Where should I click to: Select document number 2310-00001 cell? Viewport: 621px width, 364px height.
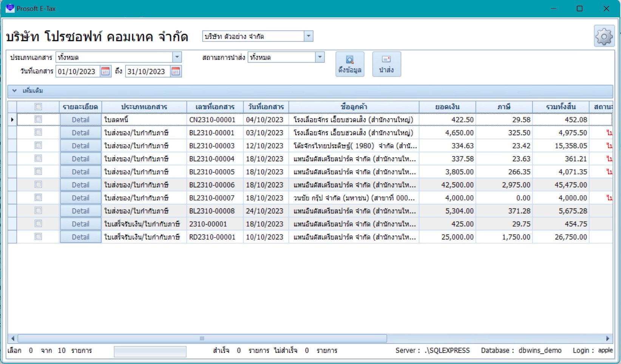point(215,224)
